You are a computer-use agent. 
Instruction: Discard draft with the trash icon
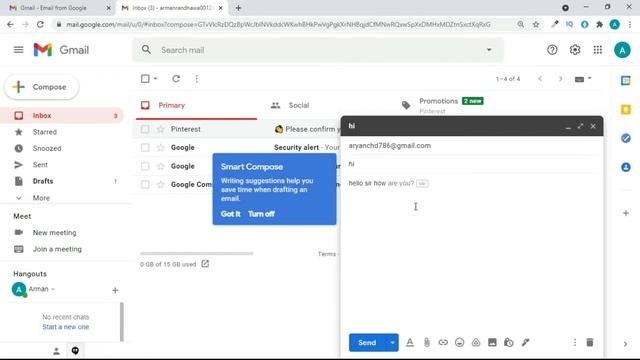590,342
